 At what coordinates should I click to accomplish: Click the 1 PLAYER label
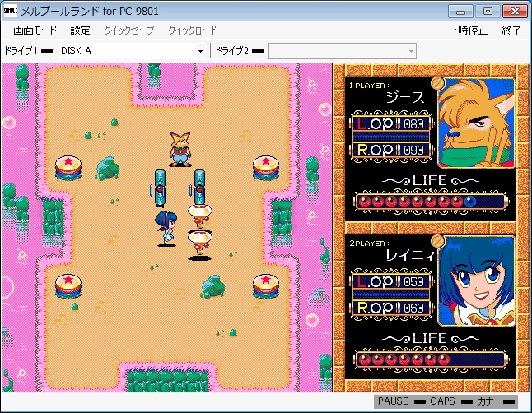(x=369, y=86)
